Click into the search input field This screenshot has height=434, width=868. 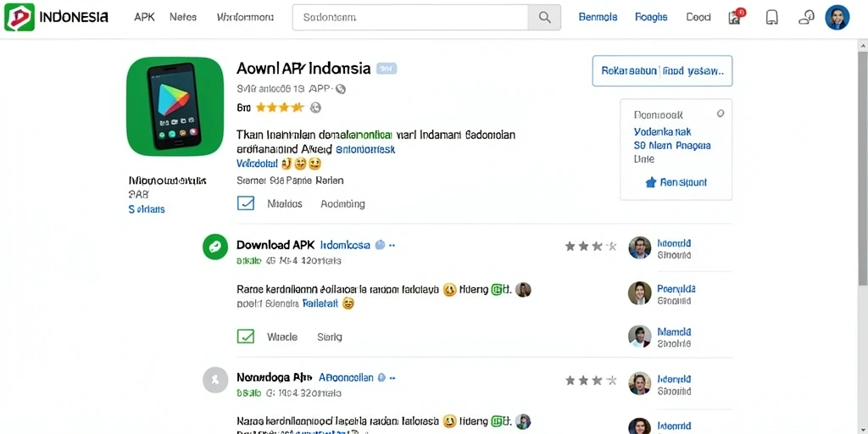tap(410, 17)
